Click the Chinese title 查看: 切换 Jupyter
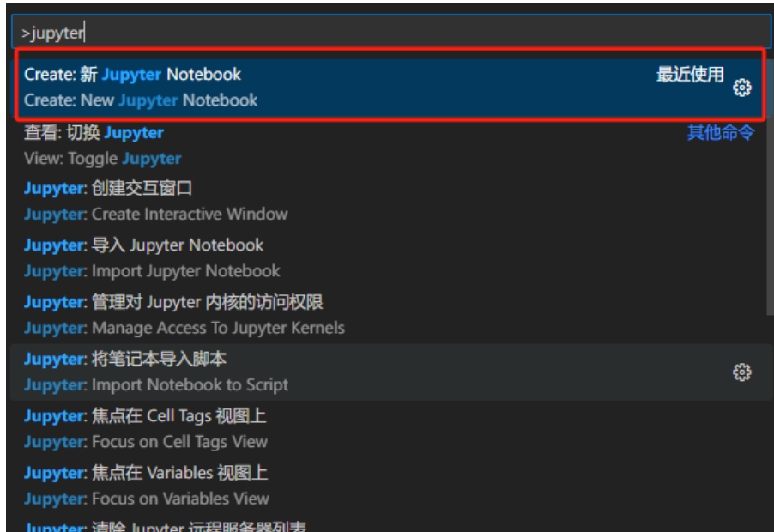This screenshot has width=774, height=532. pos(94,133)
